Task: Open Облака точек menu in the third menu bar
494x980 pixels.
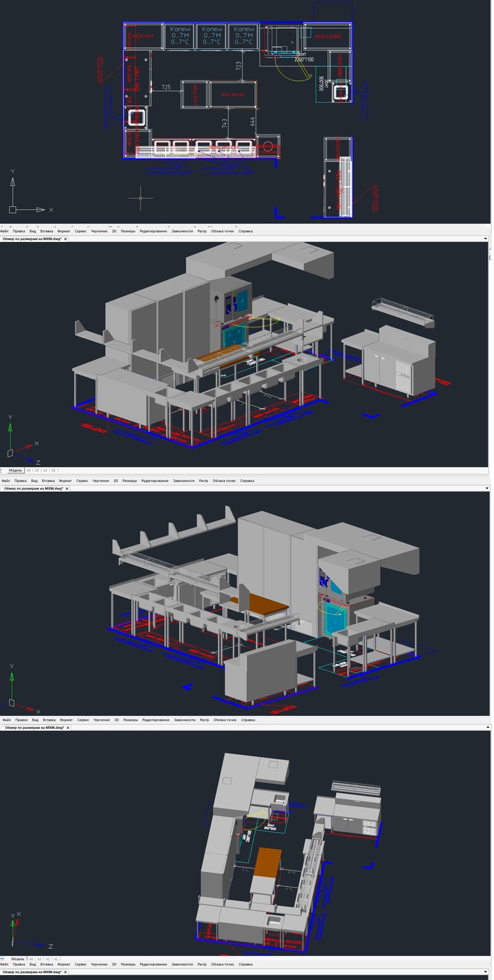Action: click(224, 720)
